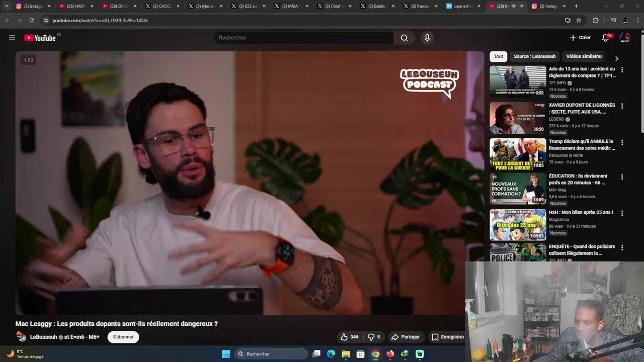Open the Xavier Dupont de Ligonnès thumbnail
This screenshot has width=644, height=362.
coord(518,118)
